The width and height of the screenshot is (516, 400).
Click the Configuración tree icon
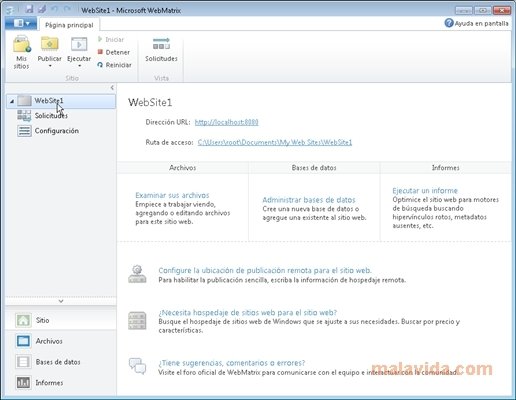coord(24,131)
